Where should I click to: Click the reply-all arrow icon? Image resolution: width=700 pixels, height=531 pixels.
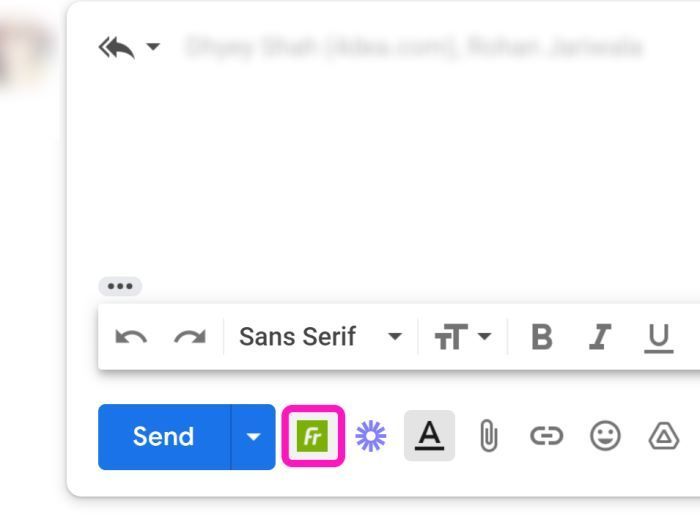117,47
